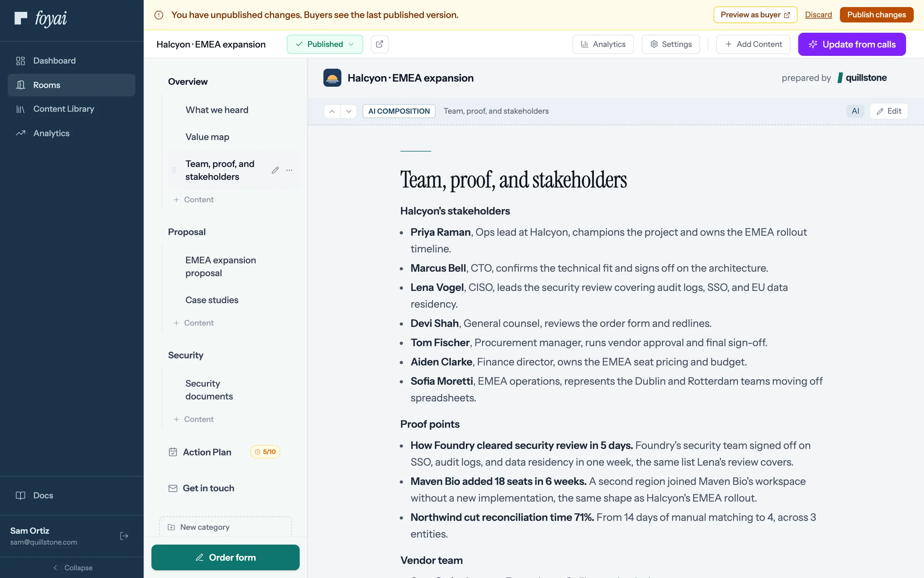This screenshot has height=578, width=924.
Task: Click Edit on the composition bar
Action: (x=889, y=111)
